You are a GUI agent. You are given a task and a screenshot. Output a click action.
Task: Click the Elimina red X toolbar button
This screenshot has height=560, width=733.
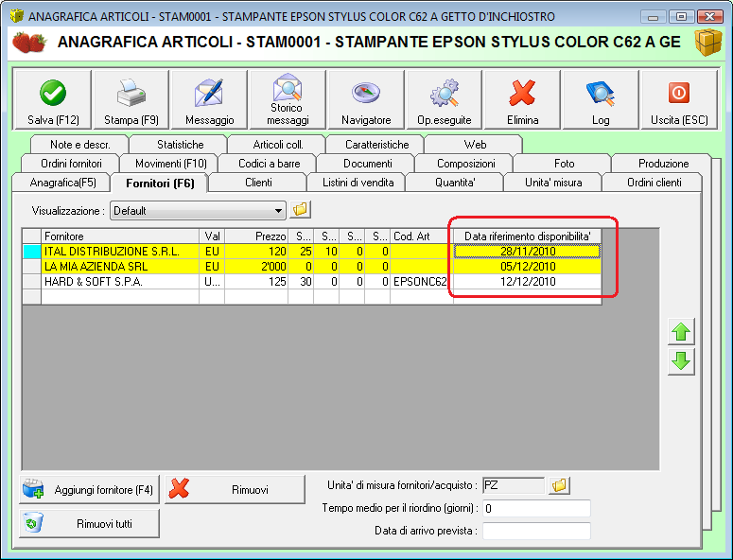pyautogui.click(x=523, y=99)
